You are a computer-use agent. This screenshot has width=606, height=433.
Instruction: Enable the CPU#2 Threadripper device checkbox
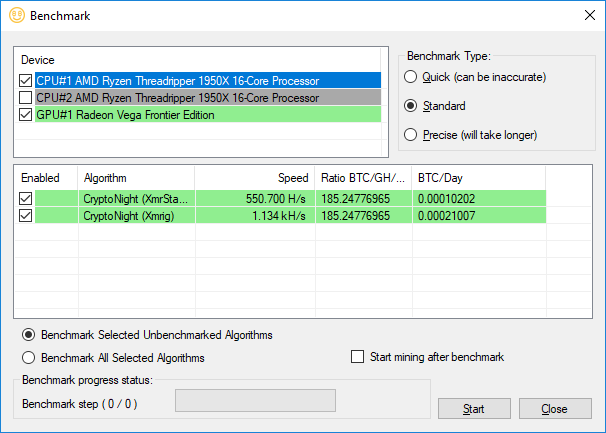point(26,98)
